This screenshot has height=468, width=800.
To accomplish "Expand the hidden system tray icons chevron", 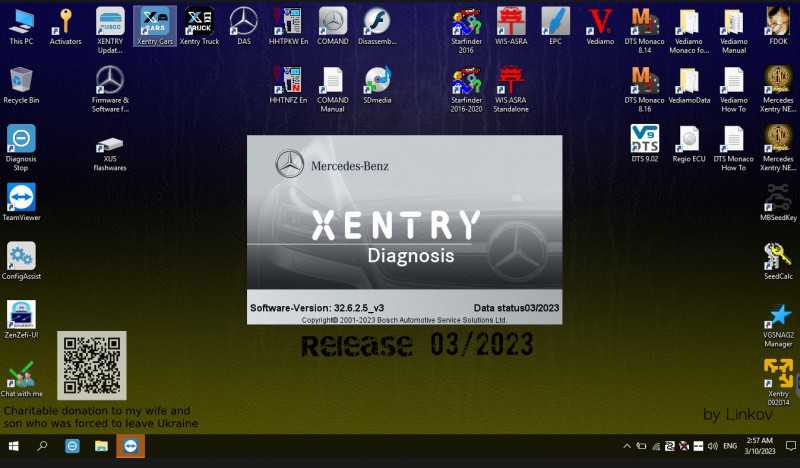I will coord(627,446).
